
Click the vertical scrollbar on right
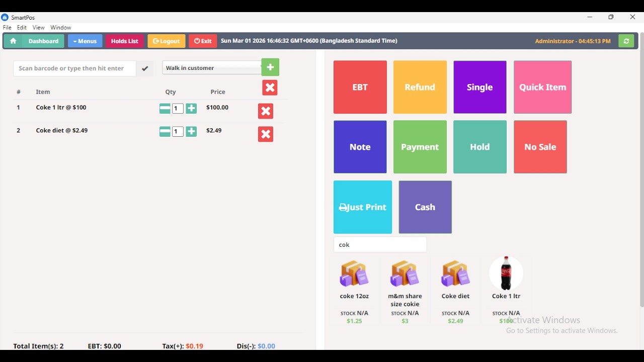(x=641, y=170)
